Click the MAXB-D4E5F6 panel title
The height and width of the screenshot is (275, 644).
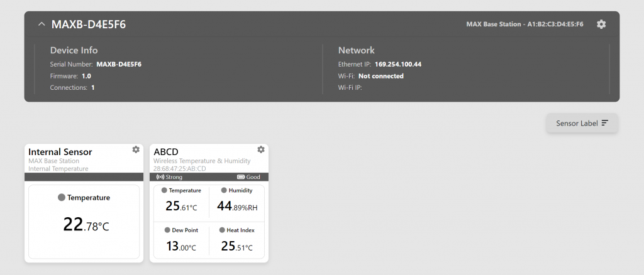tap(89, 24)
